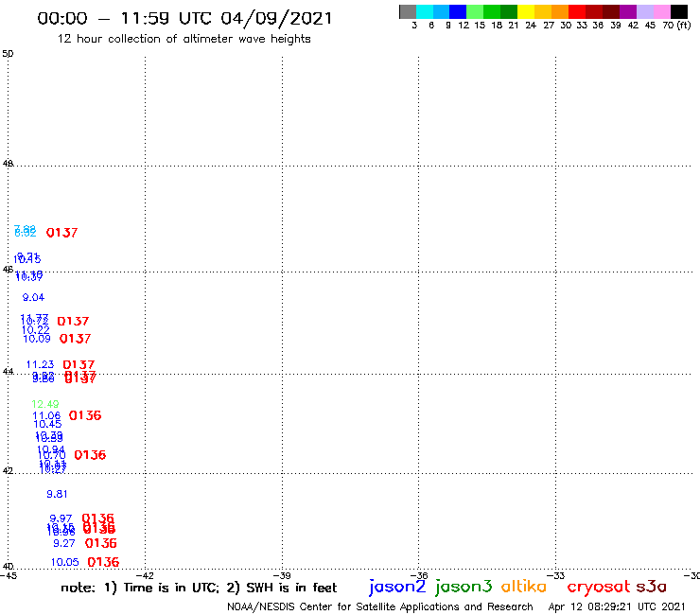Click the title '00:00 – 11:59 UTC 04/09/2021'

184,18
